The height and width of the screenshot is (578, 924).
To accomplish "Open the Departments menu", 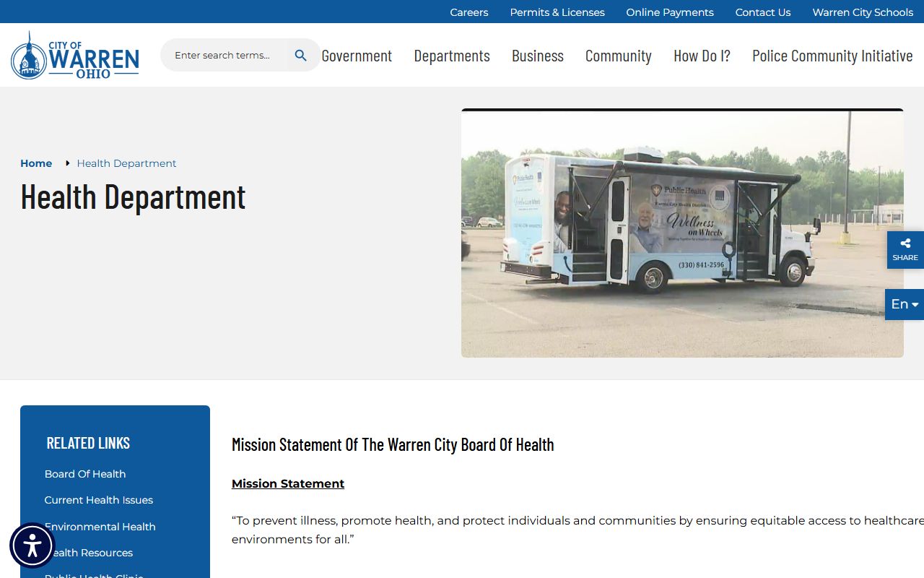I will click(x=452, y=56).
